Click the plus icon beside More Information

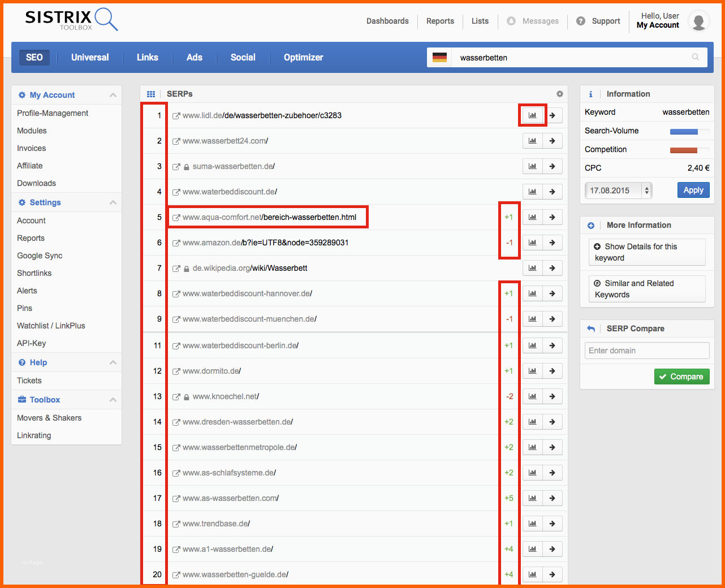[591, 226]
